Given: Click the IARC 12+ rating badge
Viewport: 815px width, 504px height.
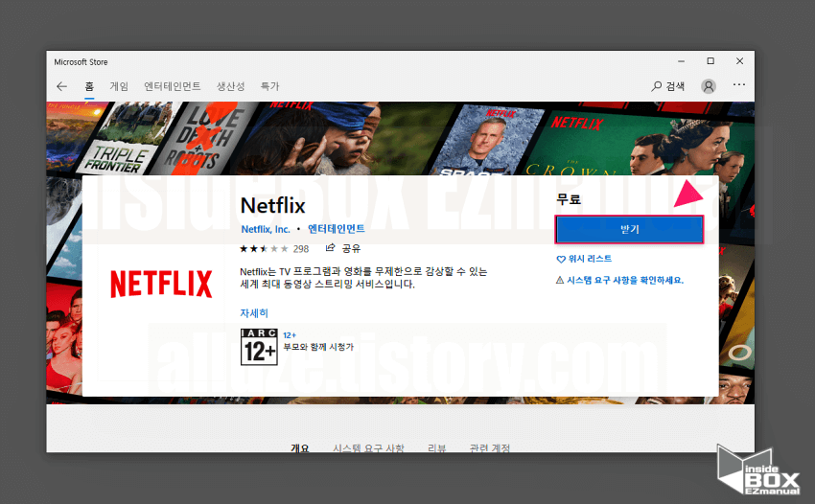Looking at the screenshot, I should (x=259, y=347).
